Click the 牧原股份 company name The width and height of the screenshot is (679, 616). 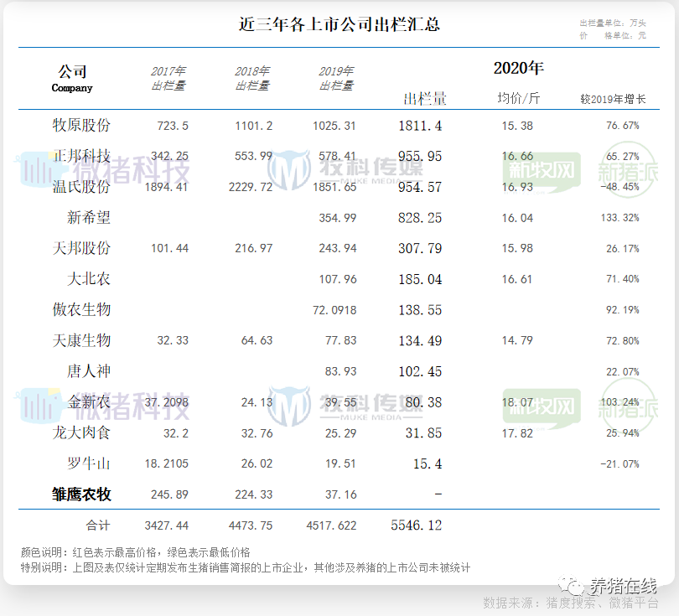point(81,126)
